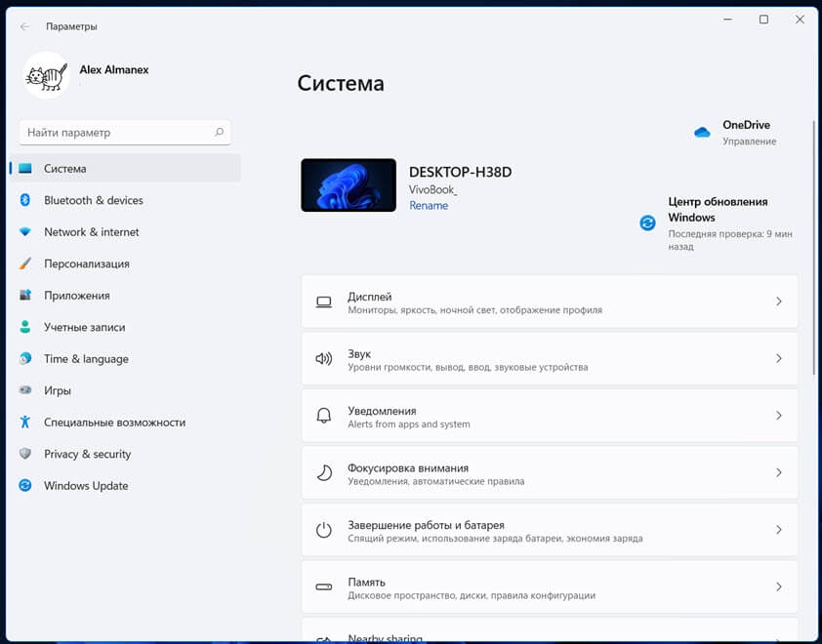The image size is (822, 644).
Task: Click the Уведомления bell icon
Action: pyautogui.click(x=323, y=416)
